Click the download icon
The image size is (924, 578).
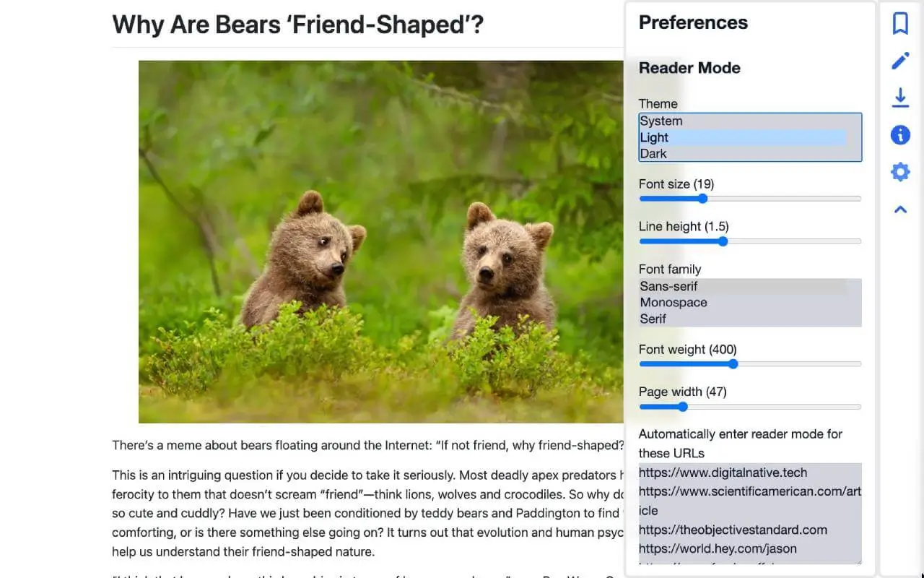click(900, 98)
